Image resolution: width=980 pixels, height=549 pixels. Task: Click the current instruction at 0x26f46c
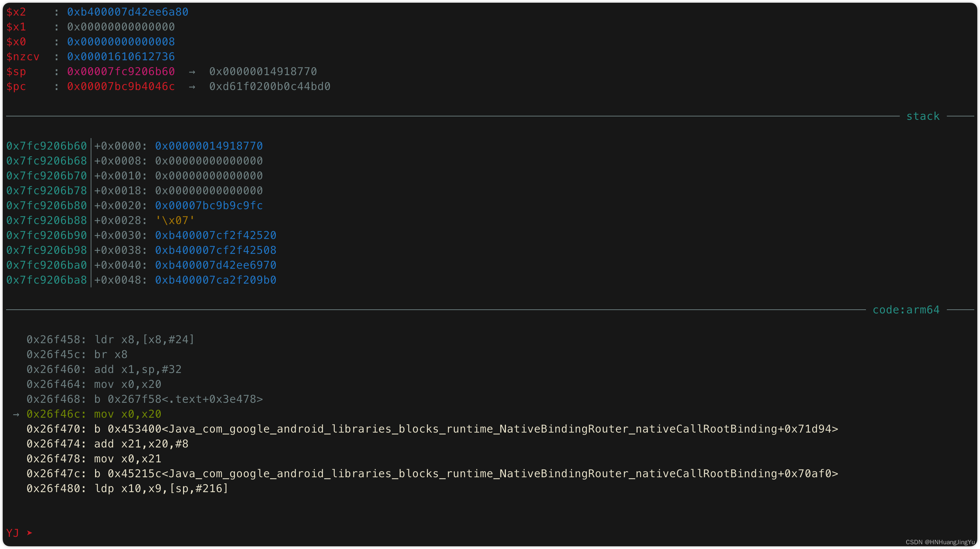point(94,414)
